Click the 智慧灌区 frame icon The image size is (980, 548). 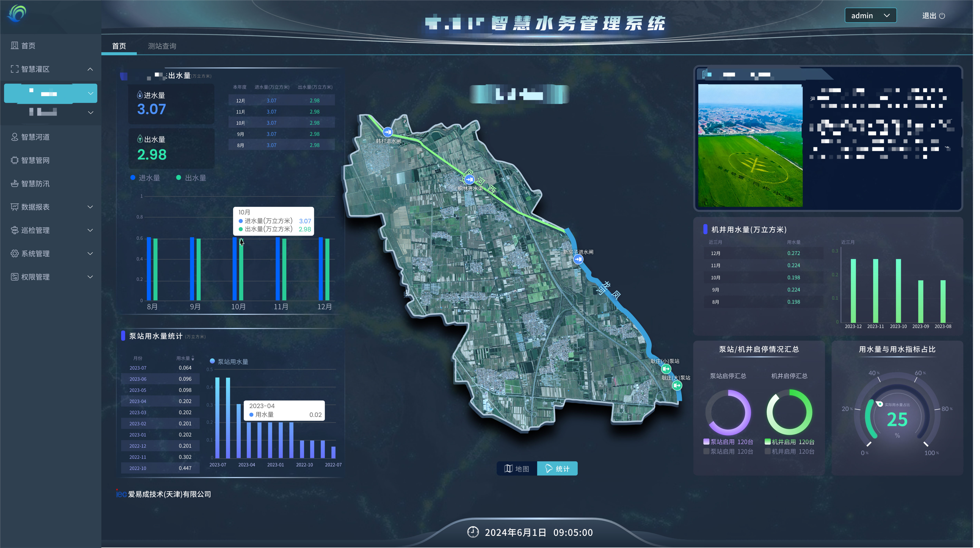point(15,69)
